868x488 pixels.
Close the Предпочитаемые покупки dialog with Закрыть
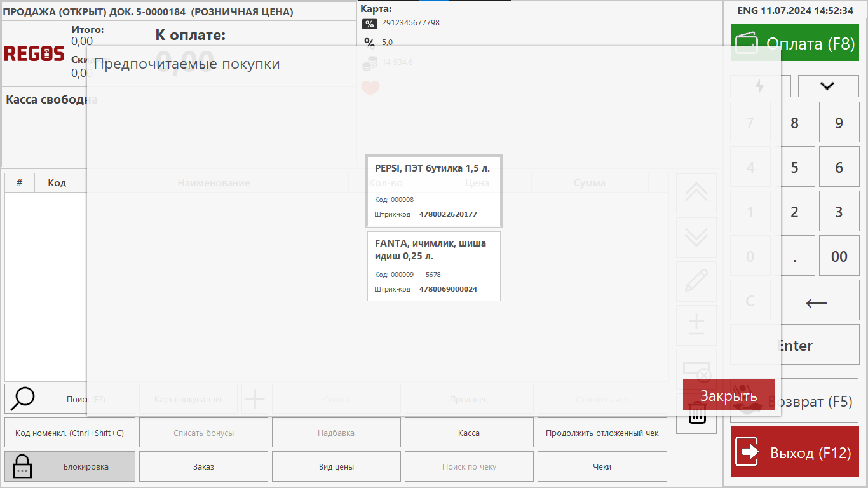[x=728, y=395]
